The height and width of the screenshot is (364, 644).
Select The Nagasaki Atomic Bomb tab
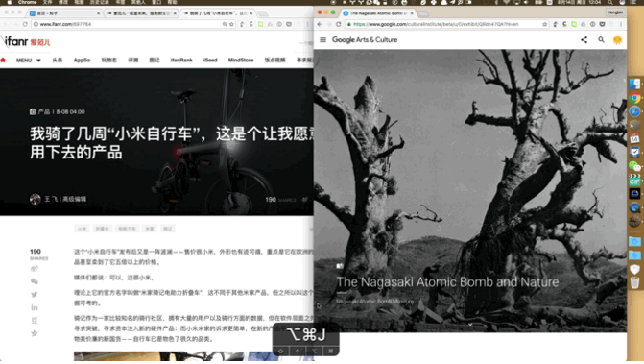click(378, 13)
